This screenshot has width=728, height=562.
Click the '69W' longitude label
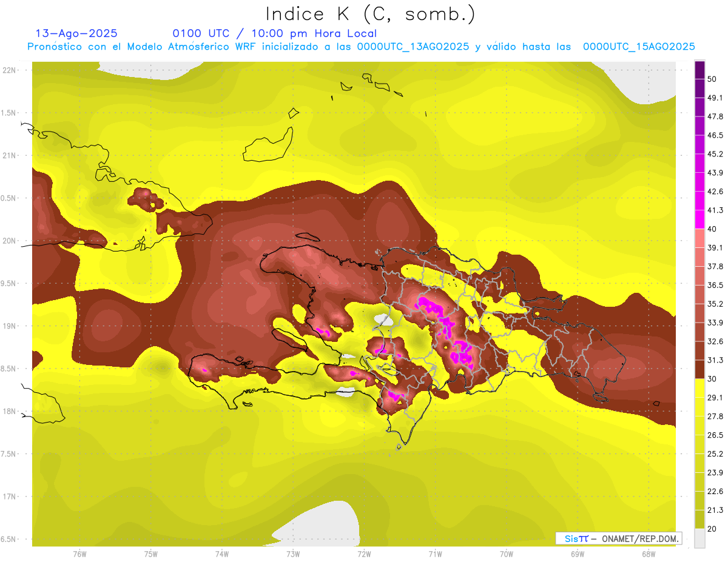point(578,554)
